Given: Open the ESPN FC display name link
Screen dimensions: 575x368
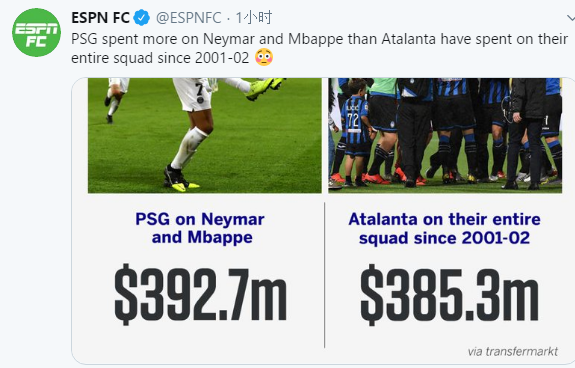Looking at the screenshot, I should click(100, 18).
